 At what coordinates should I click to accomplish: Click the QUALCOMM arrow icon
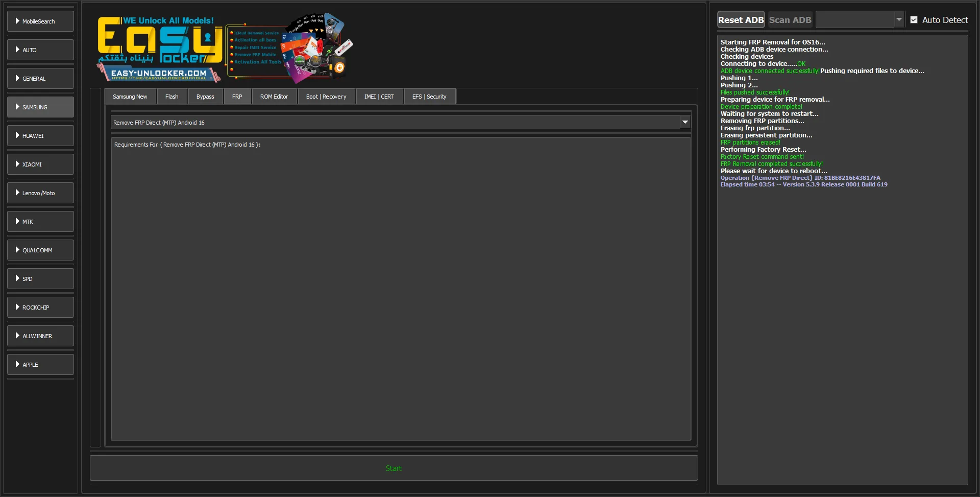tap(17, 250)
